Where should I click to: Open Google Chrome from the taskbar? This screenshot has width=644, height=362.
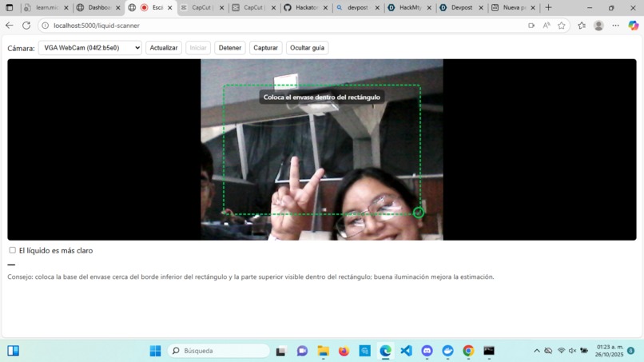(468, 351)
